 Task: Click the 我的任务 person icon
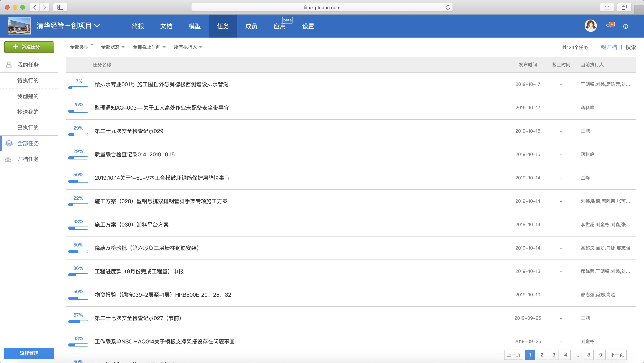tap(9, 65)
